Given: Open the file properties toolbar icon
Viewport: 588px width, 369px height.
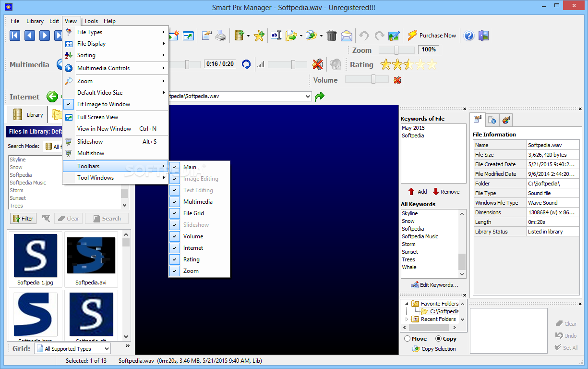Looking at the screenshot, I should [x=207, y=36].
